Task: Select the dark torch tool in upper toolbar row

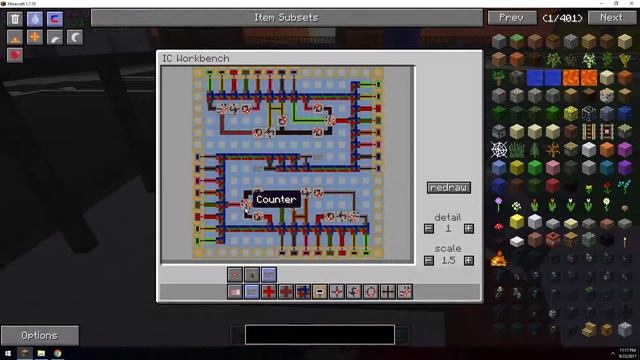Action: click(x=252, y=275)
